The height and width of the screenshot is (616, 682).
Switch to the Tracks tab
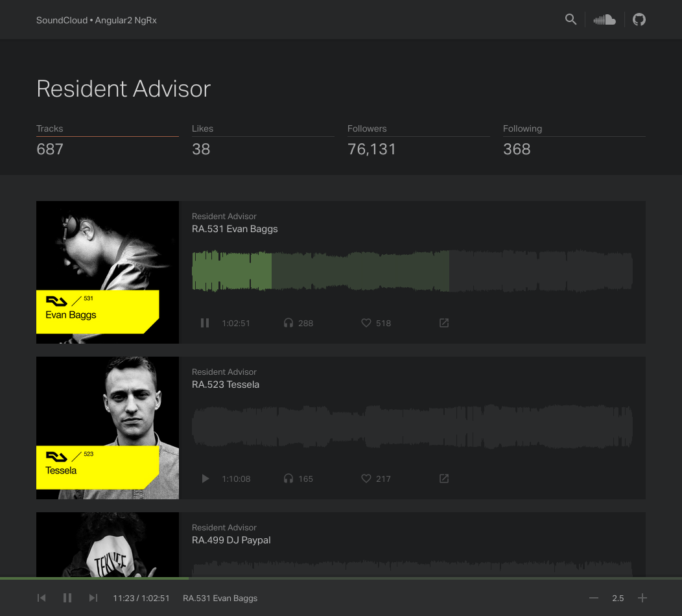(107, 139)
